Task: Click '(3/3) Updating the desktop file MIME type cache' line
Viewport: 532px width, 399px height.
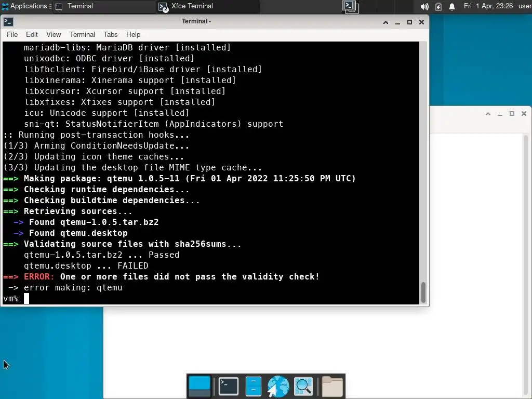Action: (x=132, y=168)
